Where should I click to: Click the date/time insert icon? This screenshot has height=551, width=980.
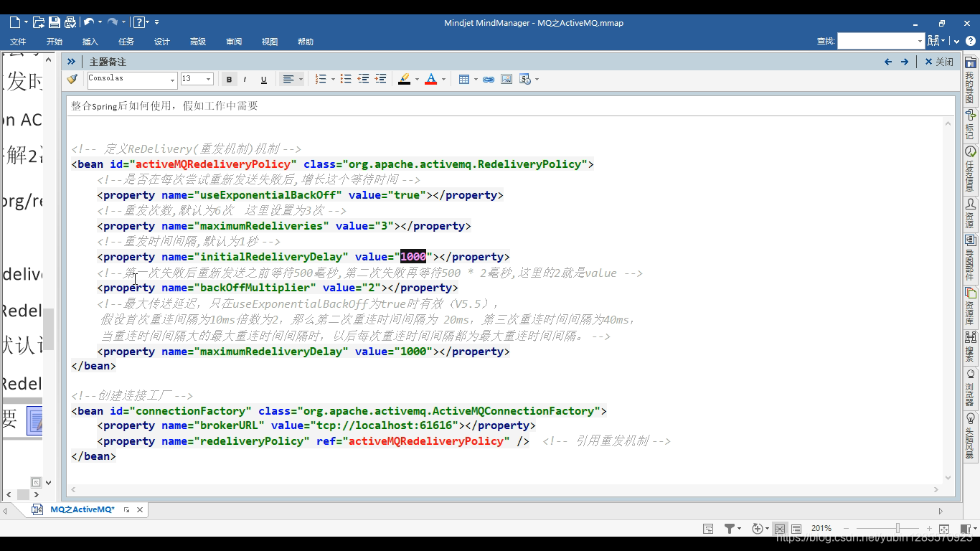coord(524,79)
